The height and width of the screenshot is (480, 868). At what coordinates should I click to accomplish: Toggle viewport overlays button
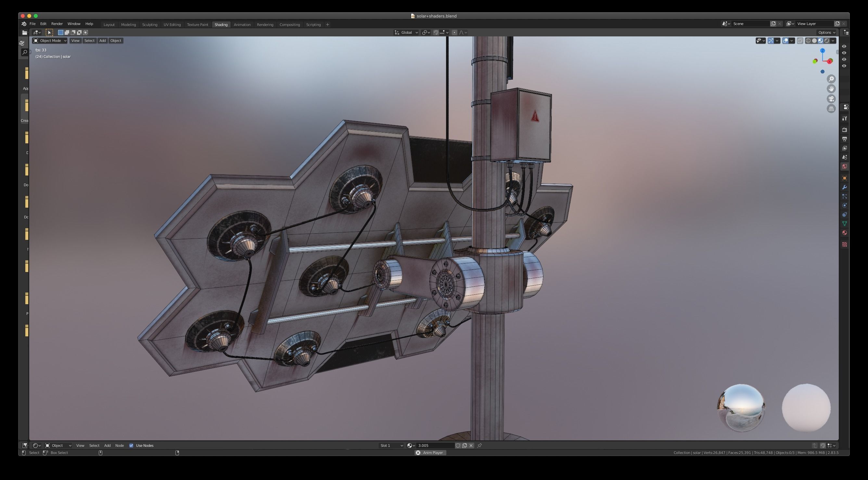(x=785, y=41)
